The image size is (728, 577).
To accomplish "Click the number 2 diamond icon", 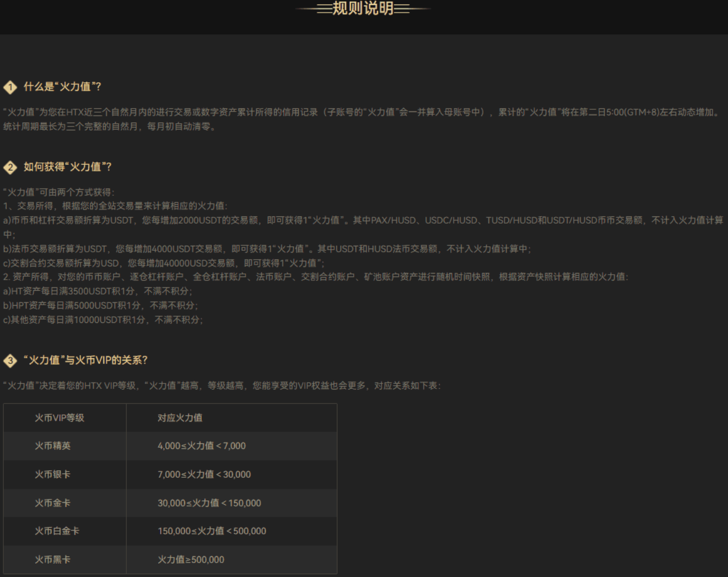I will (x=10, y=168).
